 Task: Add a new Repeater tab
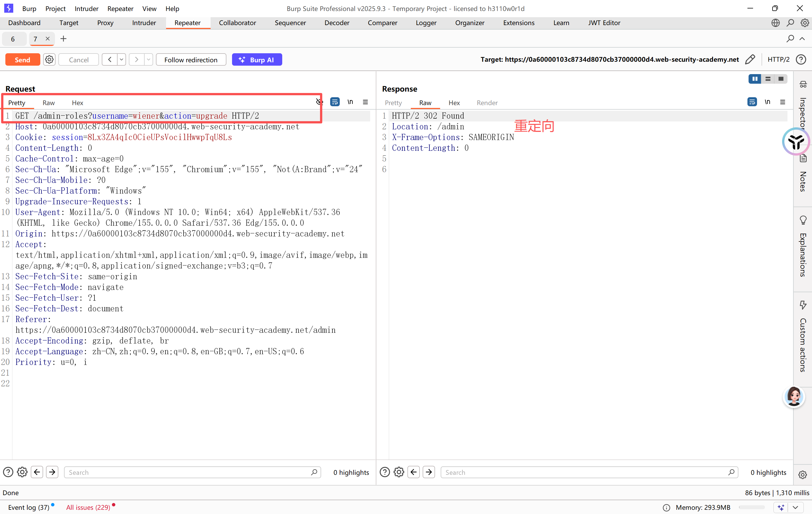click(63, 39)
